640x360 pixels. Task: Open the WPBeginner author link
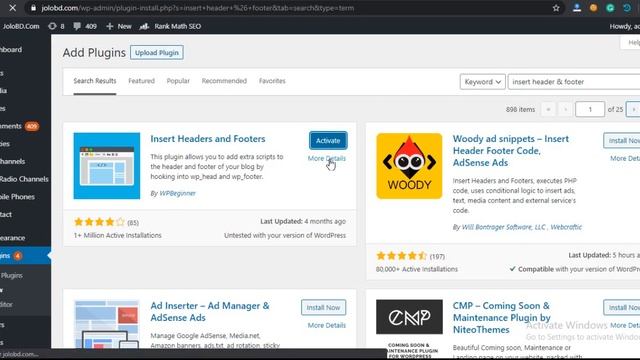click(x=177, y=193)
